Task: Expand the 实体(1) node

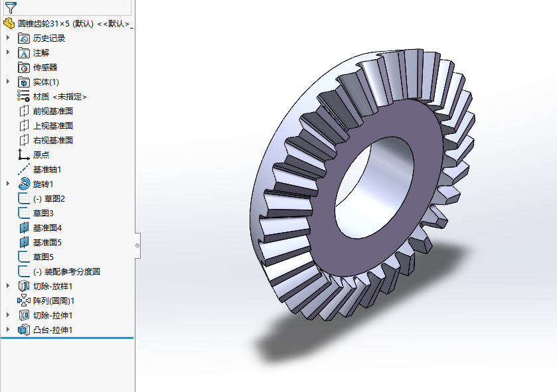Action: [8, 81]
